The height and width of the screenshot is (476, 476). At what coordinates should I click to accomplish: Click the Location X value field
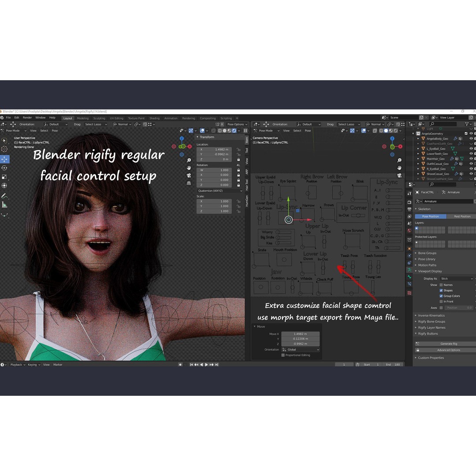[214, 150]
